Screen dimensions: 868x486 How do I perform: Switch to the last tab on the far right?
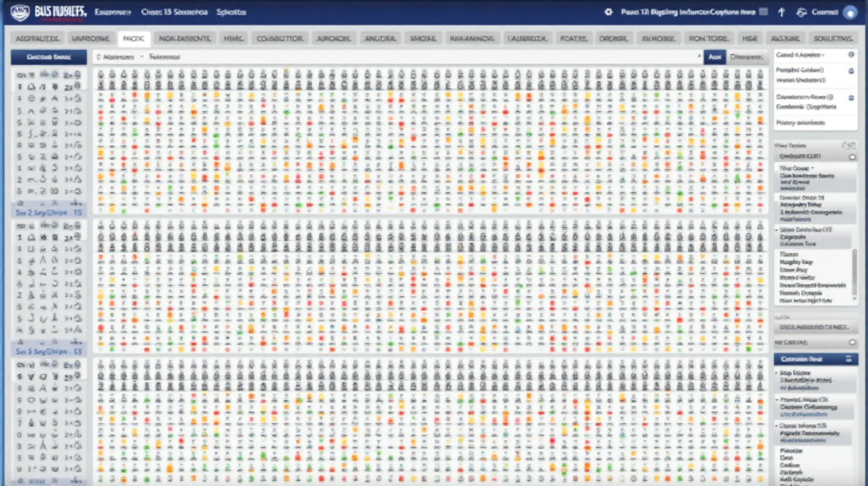tap(832, 38)
